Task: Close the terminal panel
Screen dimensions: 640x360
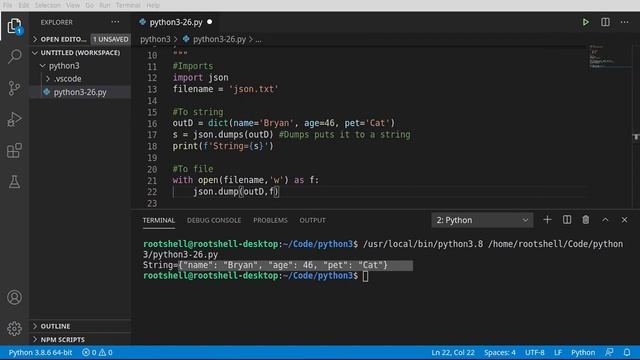Action: click(x=624, y=220)
